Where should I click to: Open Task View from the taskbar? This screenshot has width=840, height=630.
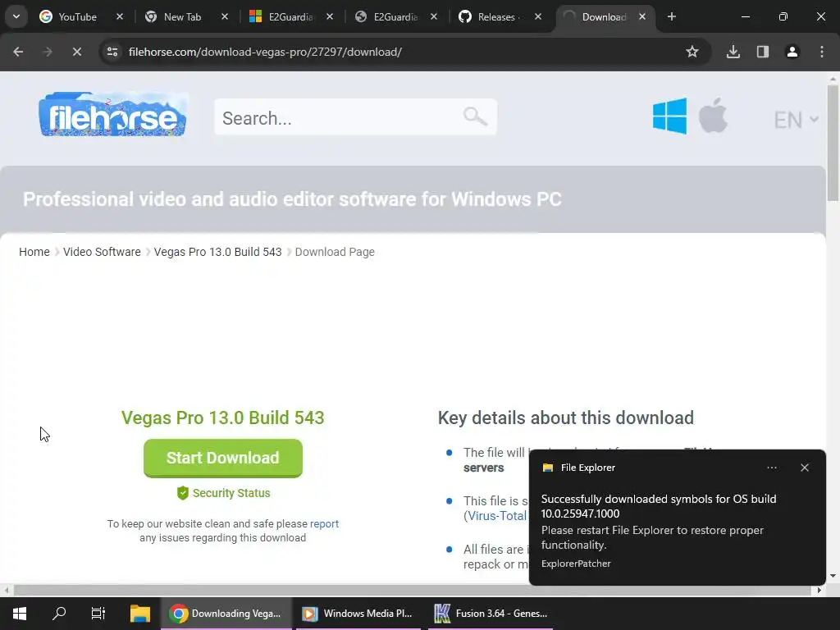[98, 614]
